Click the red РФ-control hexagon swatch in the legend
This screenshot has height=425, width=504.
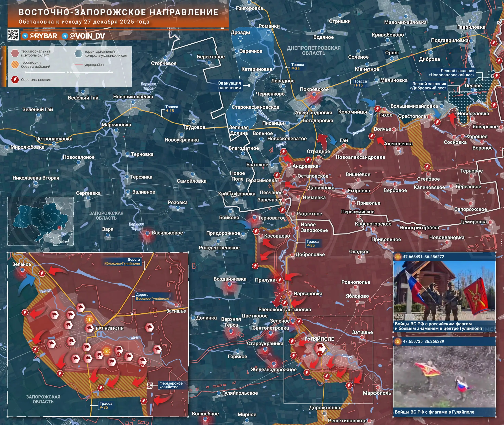click(15, 53)
